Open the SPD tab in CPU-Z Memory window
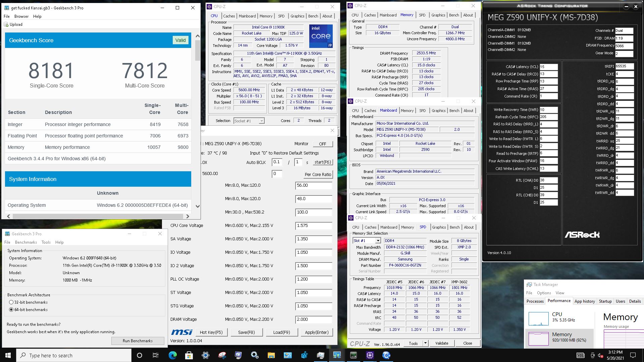The width and height of the screenshot is (644, 362). pyautogui.click(x=422, y=15)
